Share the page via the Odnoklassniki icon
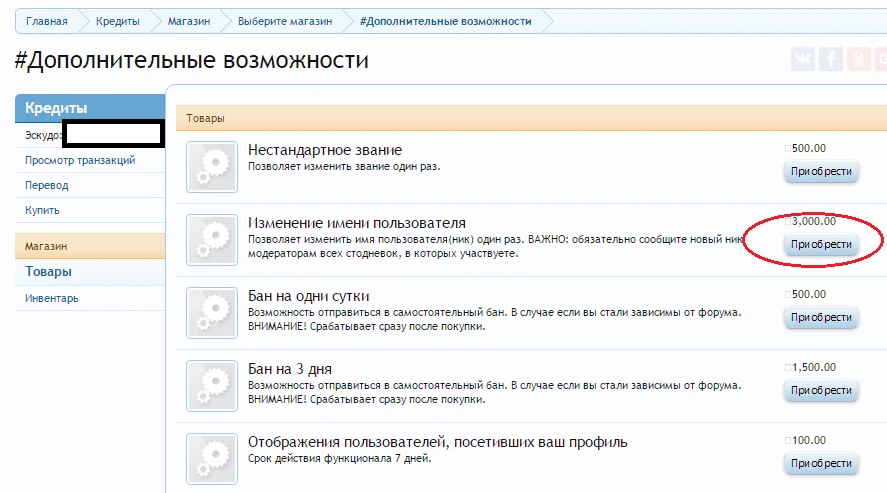This screenshot has width=887, height=493. (x=858, y=59)
